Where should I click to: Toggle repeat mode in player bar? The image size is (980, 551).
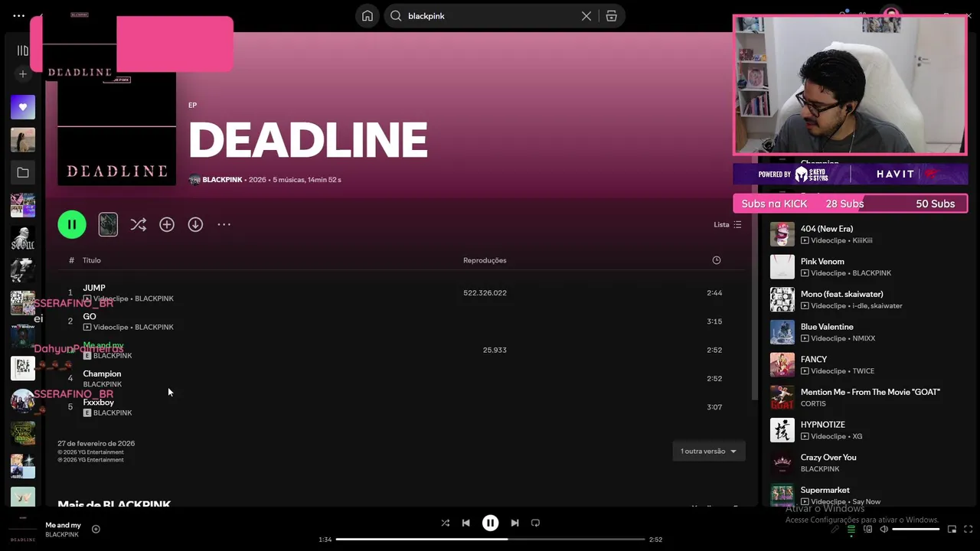pos(536,523)
